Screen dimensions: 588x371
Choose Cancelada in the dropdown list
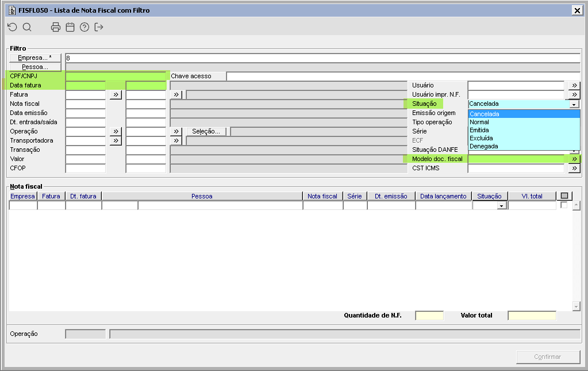click(x=524, y=114)
